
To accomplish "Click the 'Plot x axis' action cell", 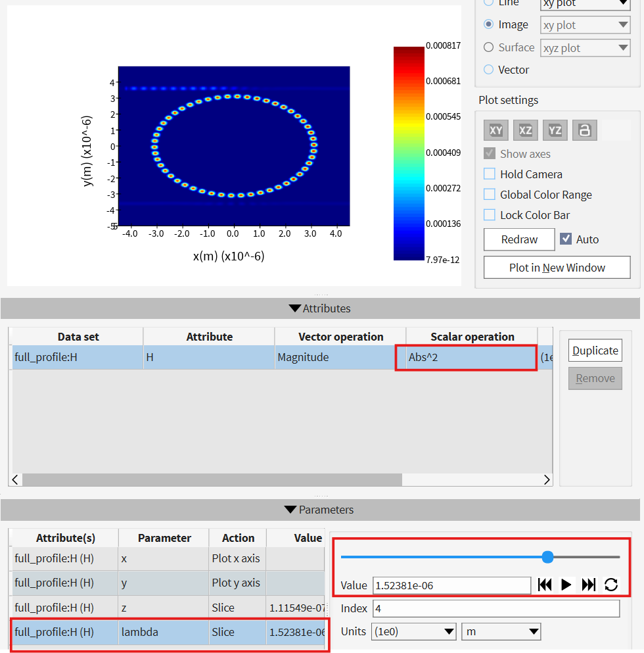I will tap(237, 558).
